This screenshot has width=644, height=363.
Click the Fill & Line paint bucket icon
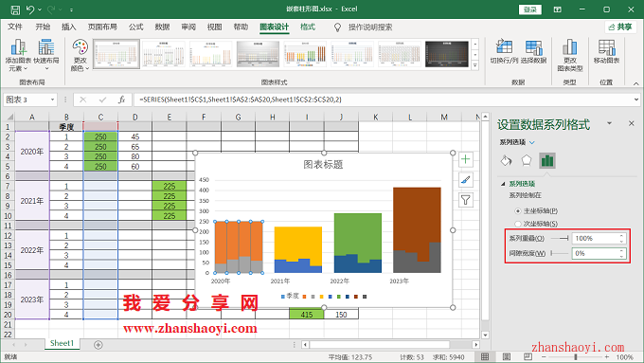click(x=506, y=160)
